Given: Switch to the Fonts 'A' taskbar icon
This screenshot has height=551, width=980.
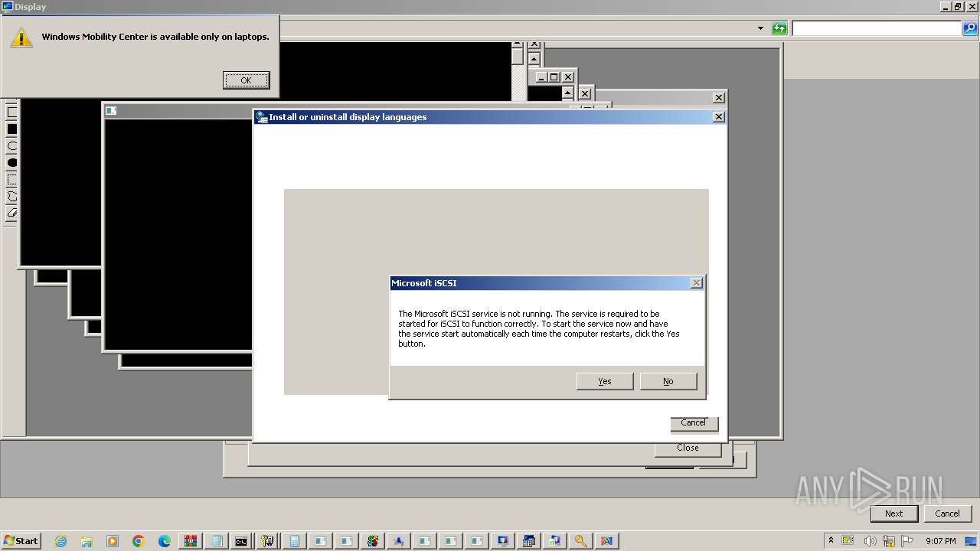Looking at the screenshot, I should [606, 541].
